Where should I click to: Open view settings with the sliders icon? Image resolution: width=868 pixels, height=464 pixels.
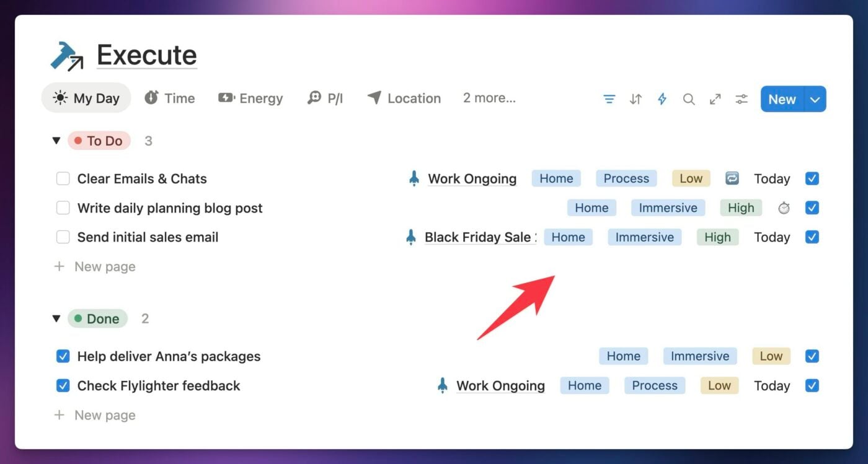(x=741, y=98)
